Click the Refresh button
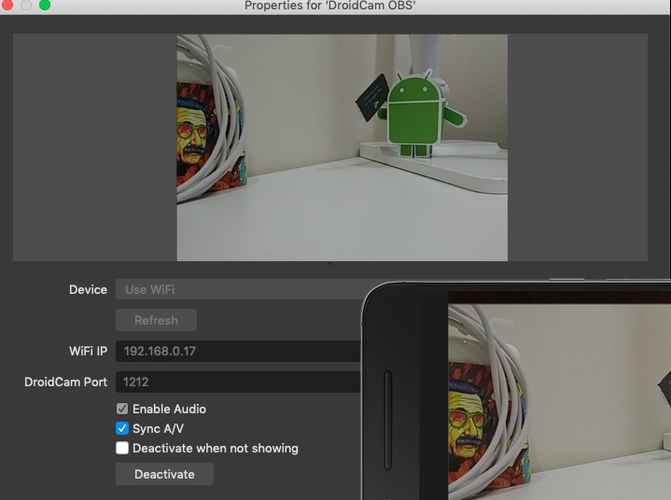This screenshot has width=671, height=500. click(x=156, y=320)
